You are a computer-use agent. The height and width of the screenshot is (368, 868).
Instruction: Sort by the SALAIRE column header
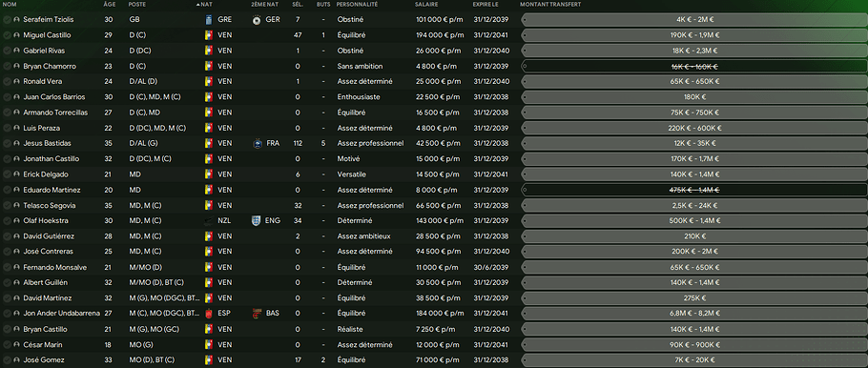(426, 5)
